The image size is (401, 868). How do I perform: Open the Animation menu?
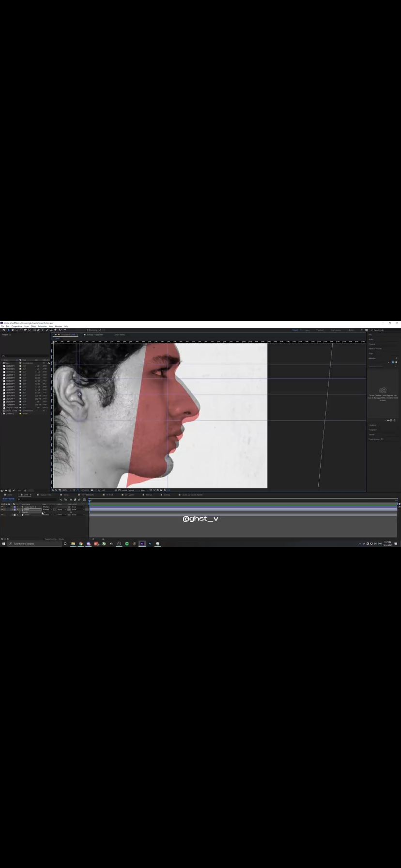tap(42, 326)
